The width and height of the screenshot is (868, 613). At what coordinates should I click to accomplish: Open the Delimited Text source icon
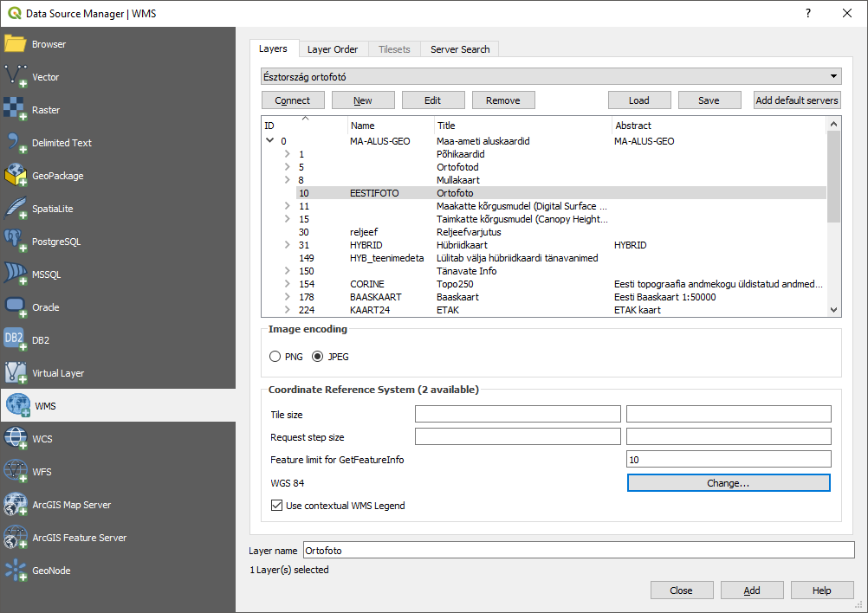tap(15, 143)
